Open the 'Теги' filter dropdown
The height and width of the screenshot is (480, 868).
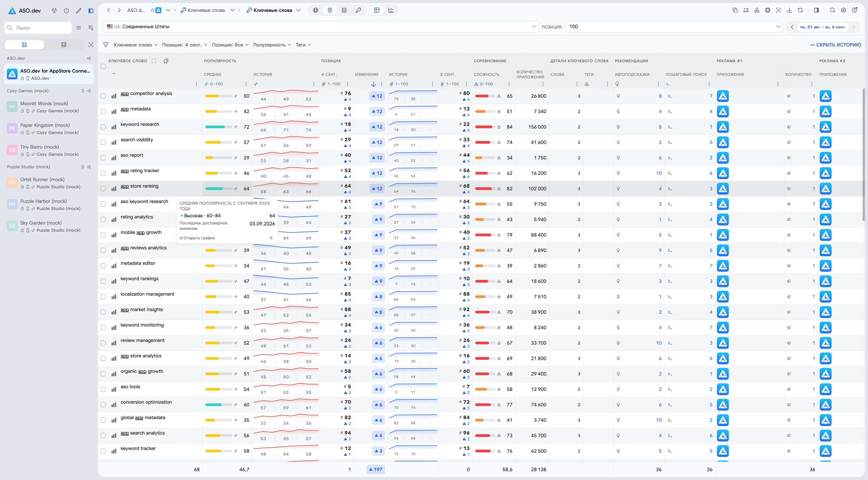tap(303, 45)
